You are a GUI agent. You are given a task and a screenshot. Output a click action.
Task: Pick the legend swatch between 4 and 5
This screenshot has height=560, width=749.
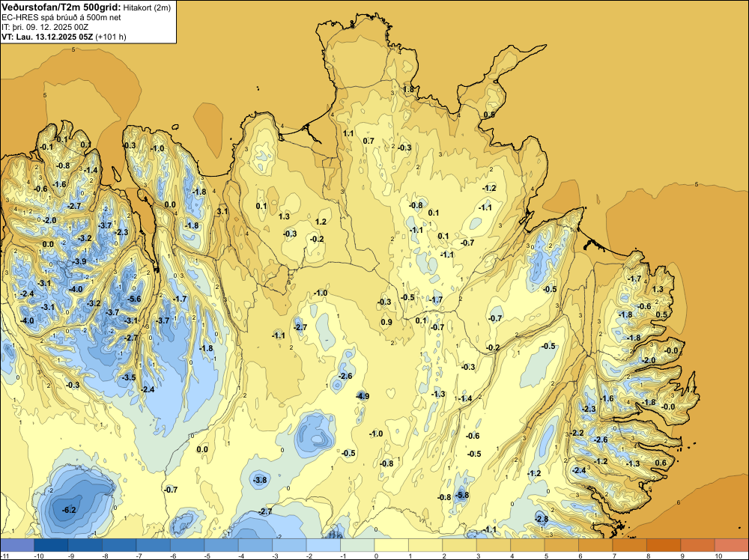(527, 545)
